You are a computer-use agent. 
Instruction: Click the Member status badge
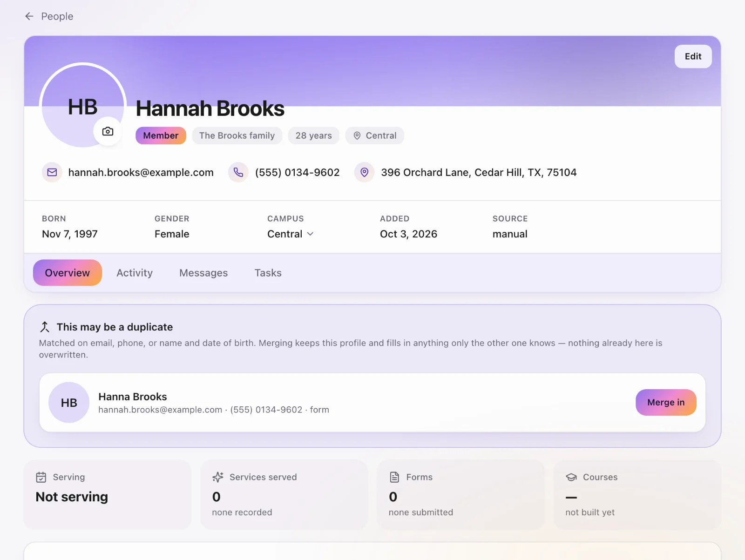pyautogui.click(x=161, y=135)
